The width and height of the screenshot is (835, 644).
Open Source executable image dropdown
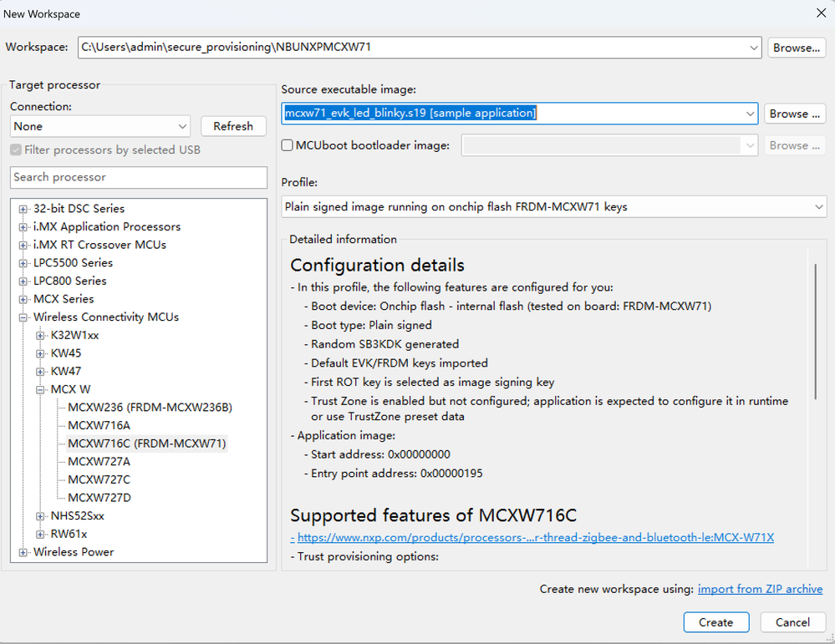[x=750, y=113]
